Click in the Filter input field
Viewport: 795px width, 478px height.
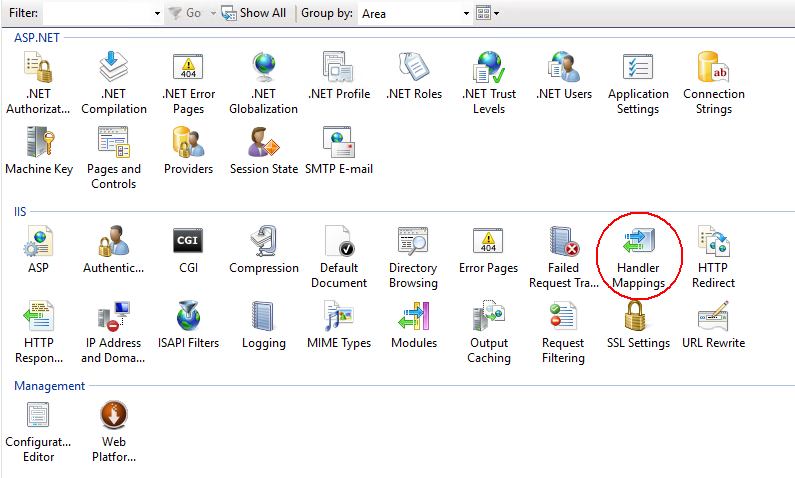point(98,13)
